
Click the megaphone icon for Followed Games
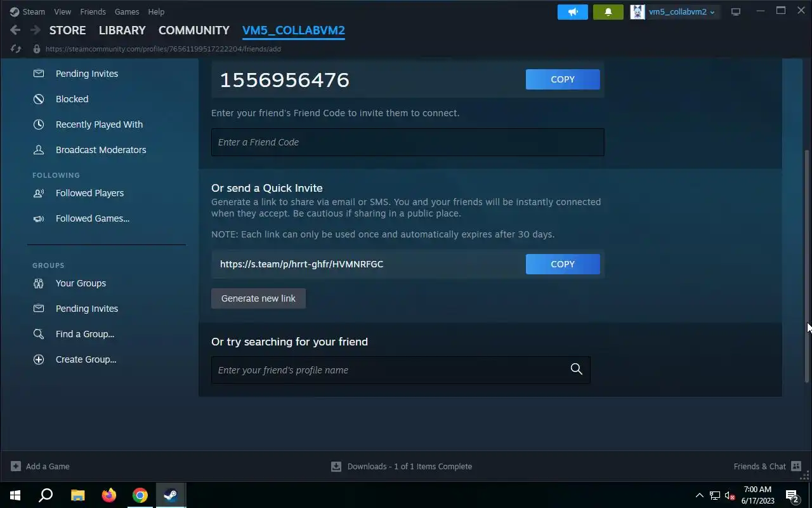coord(39,218)
